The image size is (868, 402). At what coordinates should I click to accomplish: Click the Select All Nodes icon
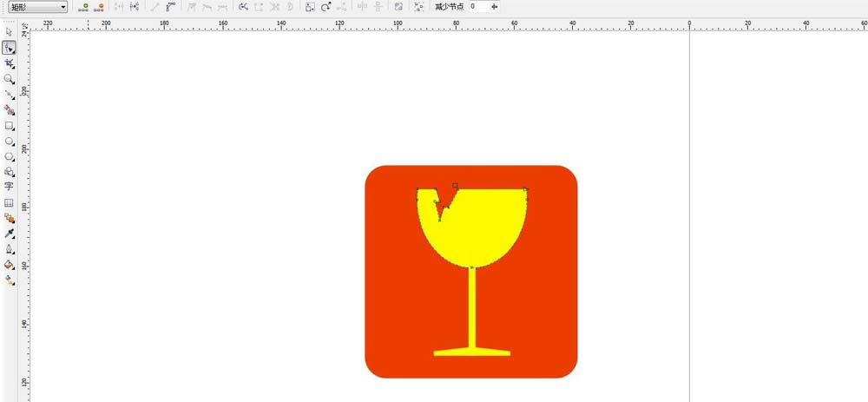point(419,7)
